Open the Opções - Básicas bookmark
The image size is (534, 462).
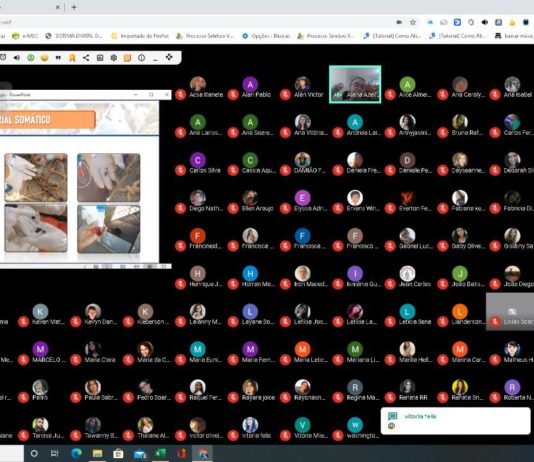266,36
